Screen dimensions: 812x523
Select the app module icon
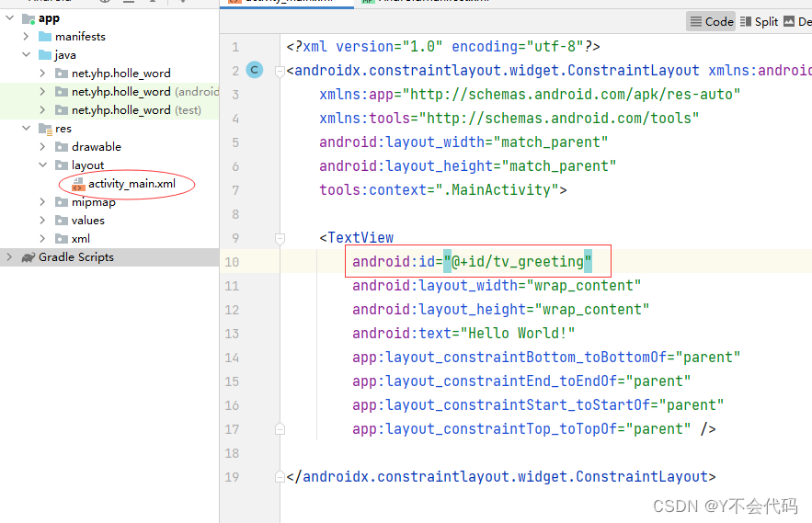(29, 19)
